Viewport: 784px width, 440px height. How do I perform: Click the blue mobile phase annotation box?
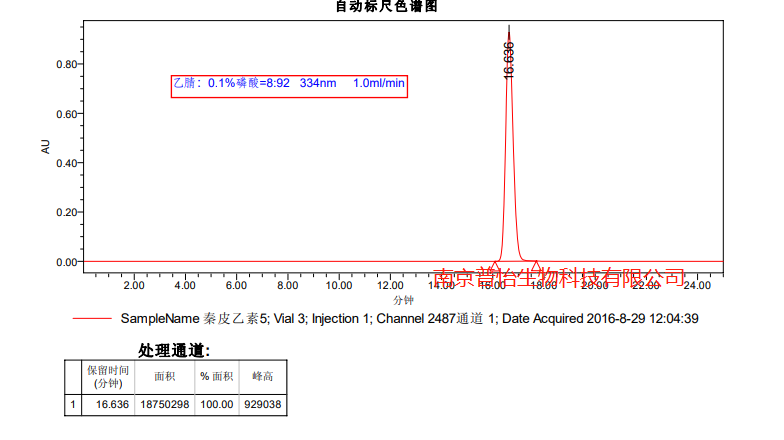pos(289,84)
